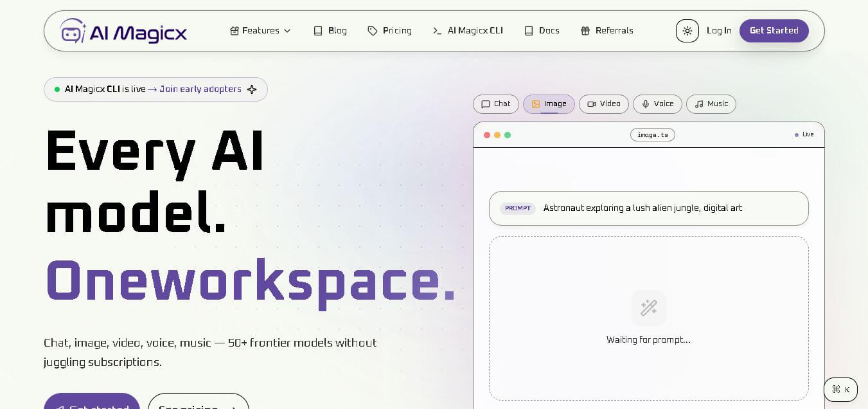Viewport: 868px width, 409px height.
Task: Open the Docs page
Action: [542, 31]
